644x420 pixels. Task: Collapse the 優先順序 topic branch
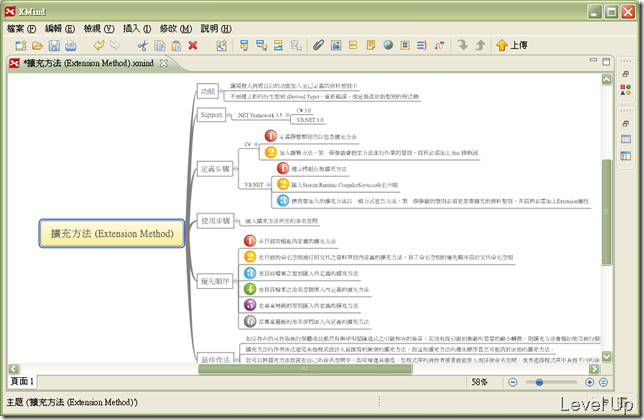pos(236,281)
